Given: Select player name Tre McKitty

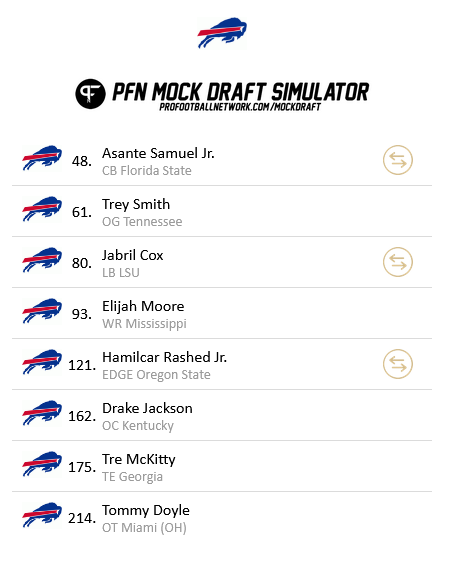Looking at the screenshot, I should [x=139, y=459].
